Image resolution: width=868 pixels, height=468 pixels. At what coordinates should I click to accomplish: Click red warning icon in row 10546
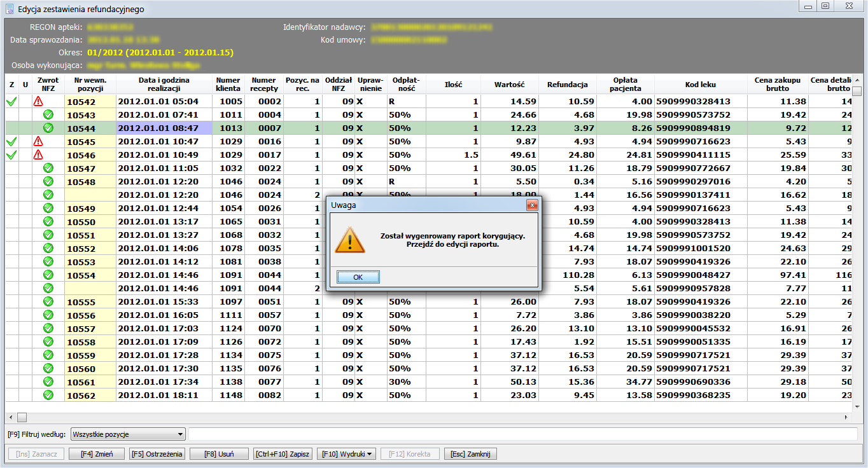(x=38, y=155)
